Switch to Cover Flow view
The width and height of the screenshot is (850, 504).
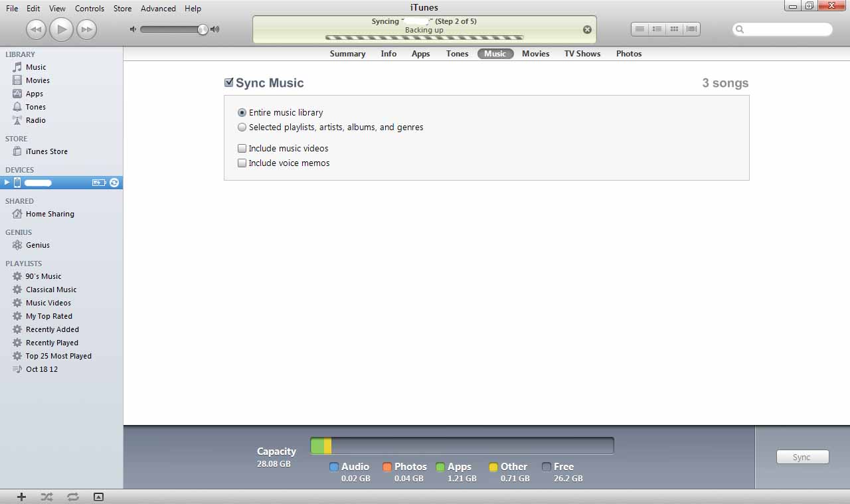691,29
